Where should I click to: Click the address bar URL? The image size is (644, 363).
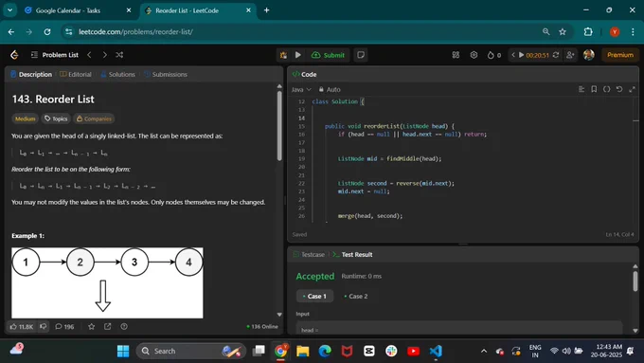tap(136, 31)
